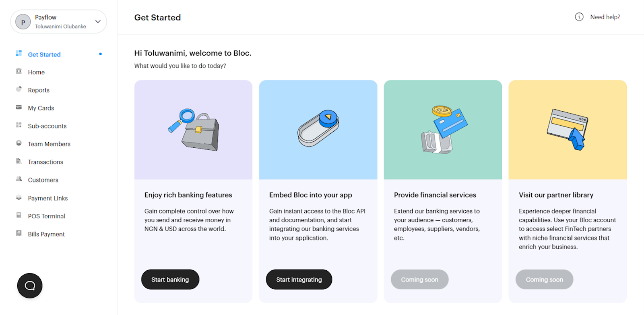Viewport: 644px width, 315px height.
Task: Click the Get Started notification dot
Action: point(100,54)
